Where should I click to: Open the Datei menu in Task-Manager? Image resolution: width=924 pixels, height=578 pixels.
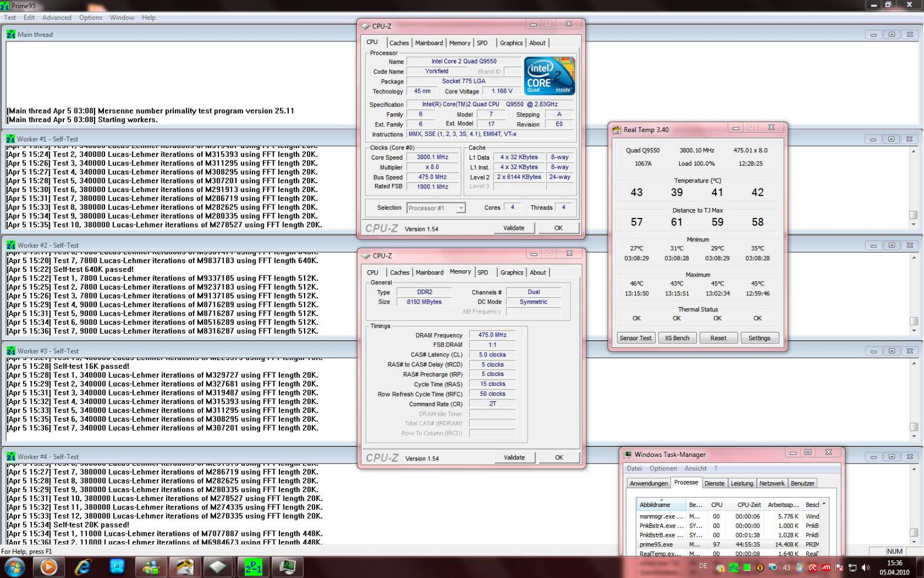pos(635,469)
